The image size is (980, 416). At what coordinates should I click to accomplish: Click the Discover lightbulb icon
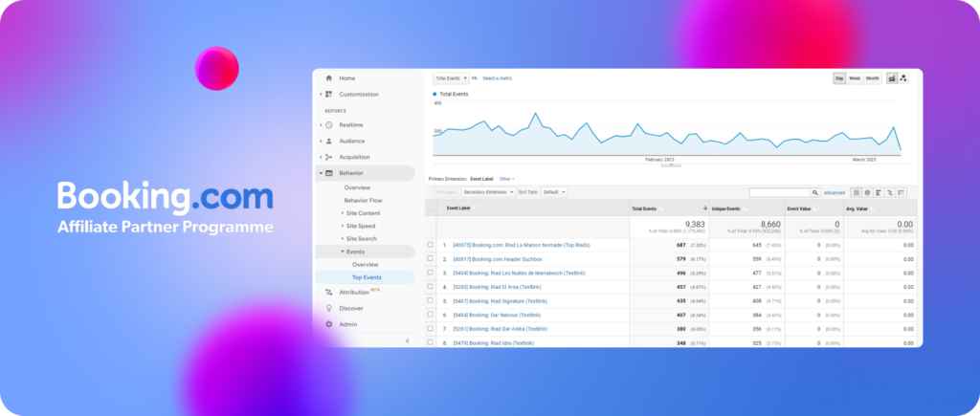coord(328,308)
